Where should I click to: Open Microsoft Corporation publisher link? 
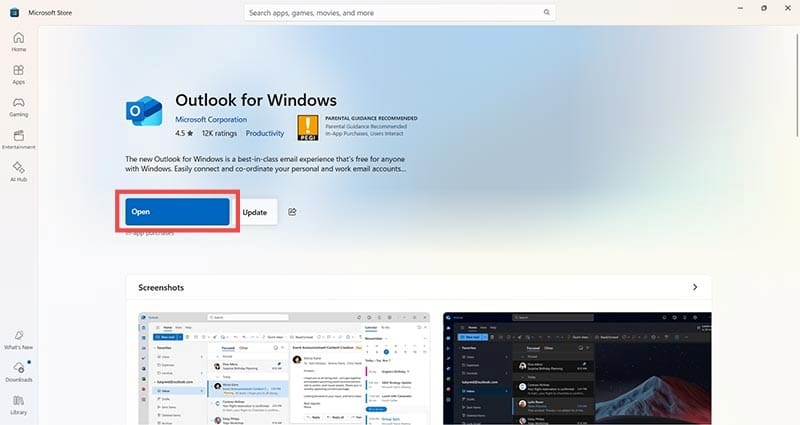tap(210, 119)
